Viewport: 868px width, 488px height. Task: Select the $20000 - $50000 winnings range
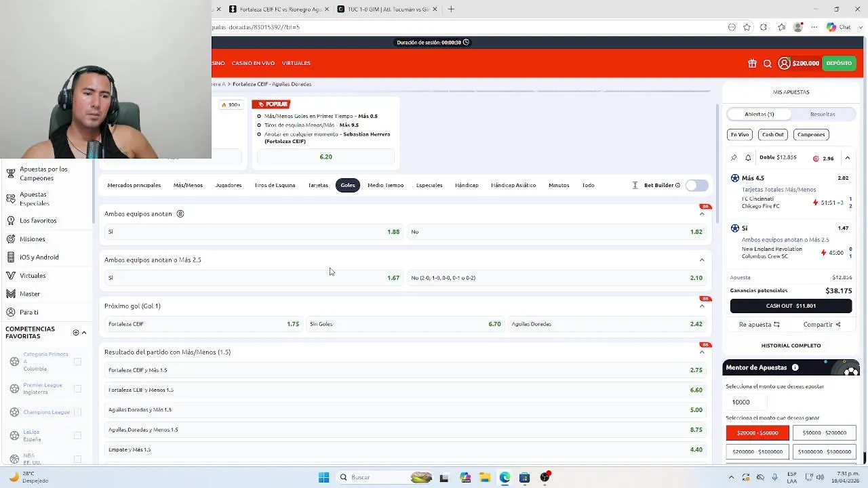coord(757,432)
